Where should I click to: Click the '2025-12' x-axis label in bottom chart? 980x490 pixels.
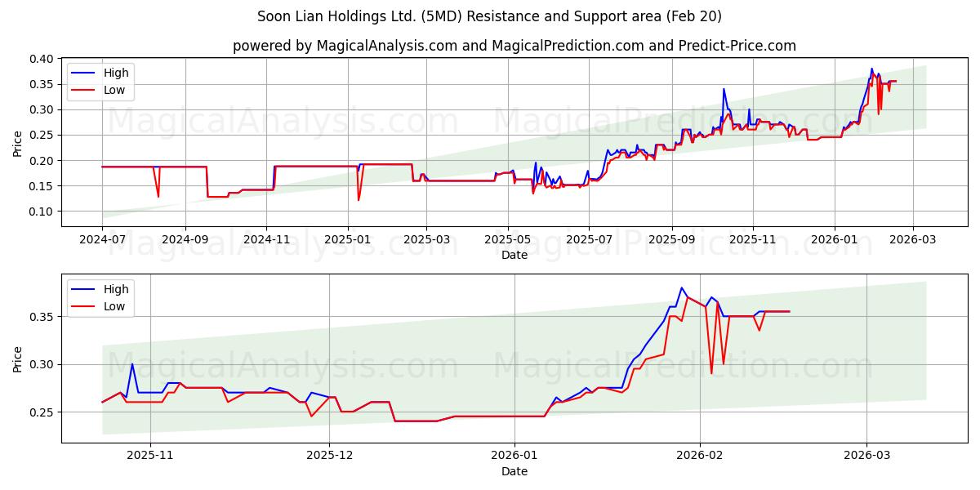tap(330, 457)
